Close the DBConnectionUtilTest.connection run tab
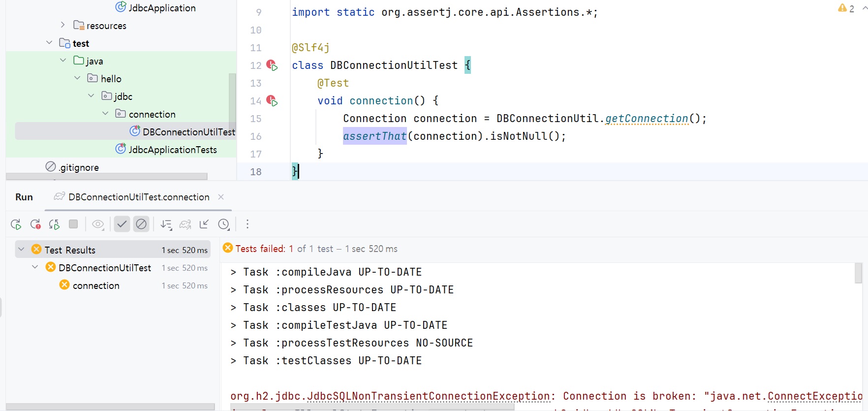The height and width of the screenshot is (411, 868). click(x=221, y=197)
